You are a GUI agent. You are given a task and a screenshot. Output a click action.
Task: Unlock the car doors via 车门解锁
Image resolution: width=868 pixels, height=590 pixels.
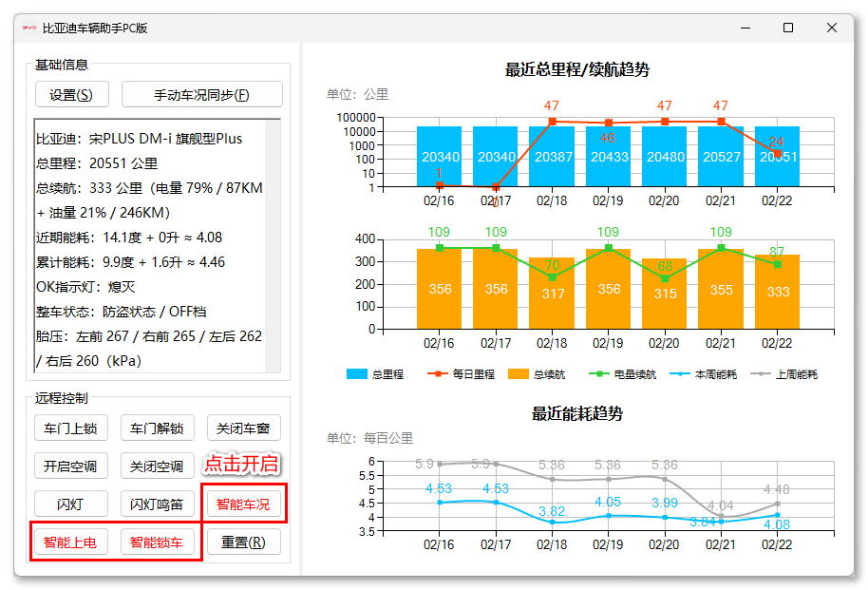click(158, 428)
